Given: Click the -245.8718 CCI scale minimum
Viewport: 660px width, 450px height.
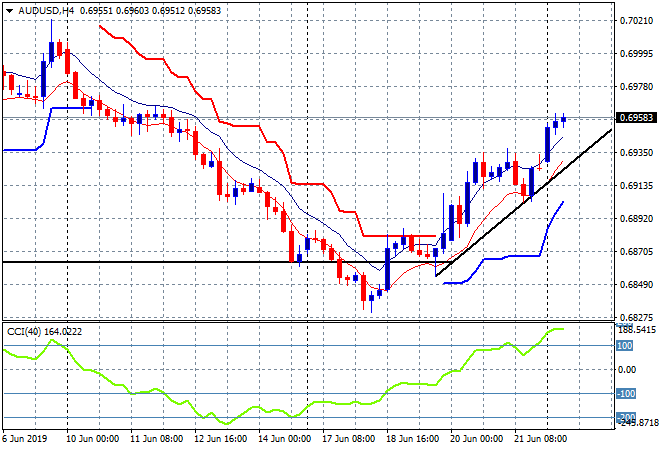Looking at the screenshot, I should [x=636, y=423].
